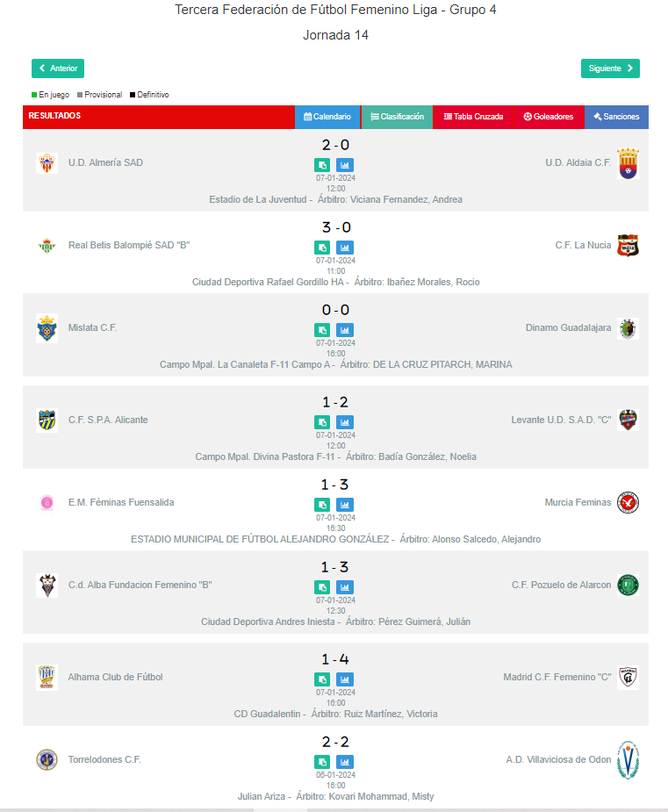Open U.D. Almería SAD team link
Viewport: 668px width, 812px height.
pos(105,162)
